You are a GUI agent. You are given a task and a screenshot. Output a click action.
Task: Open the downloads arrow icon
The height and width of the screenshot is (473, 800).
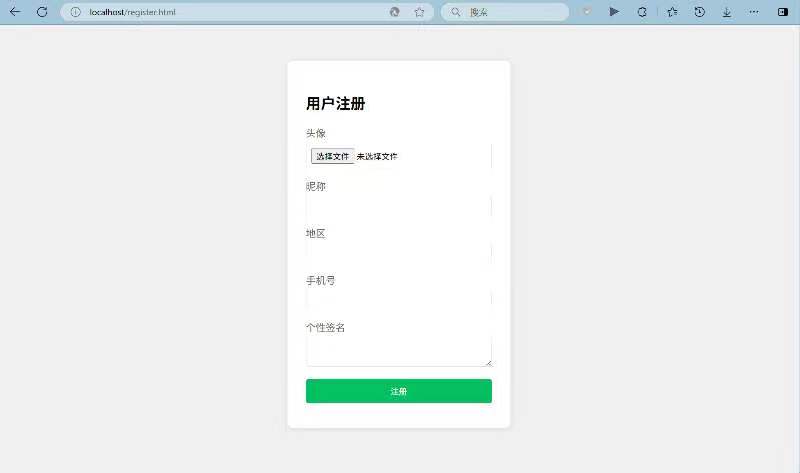[727, 12]
